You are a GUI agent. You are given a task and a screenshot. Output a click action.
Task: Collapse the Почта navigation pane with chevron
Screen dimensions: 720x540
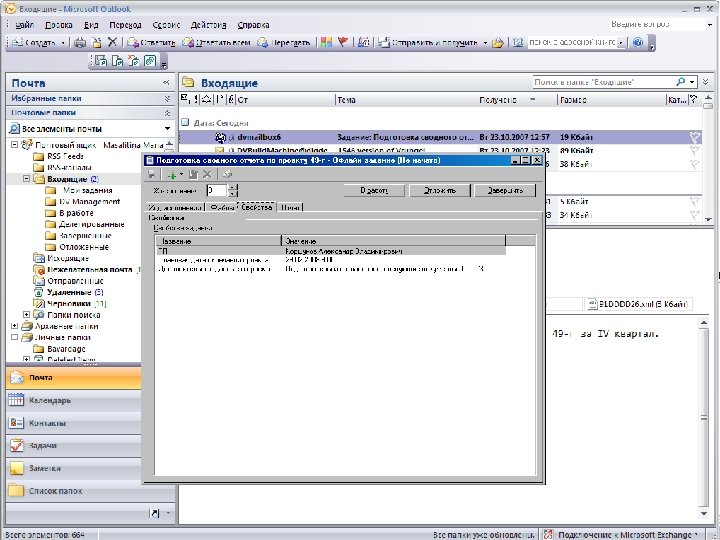[x=166, y=83]
